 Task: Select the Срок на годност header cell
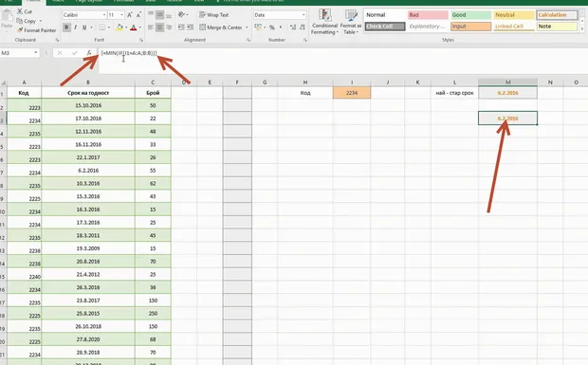coord(88,93)
